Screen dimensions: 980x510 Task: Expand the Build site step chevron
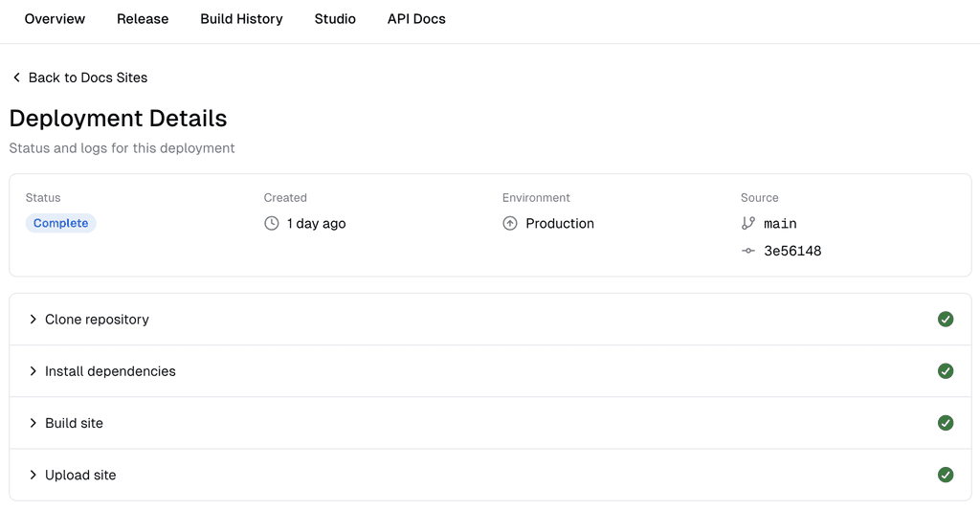[x=33, y=423]
